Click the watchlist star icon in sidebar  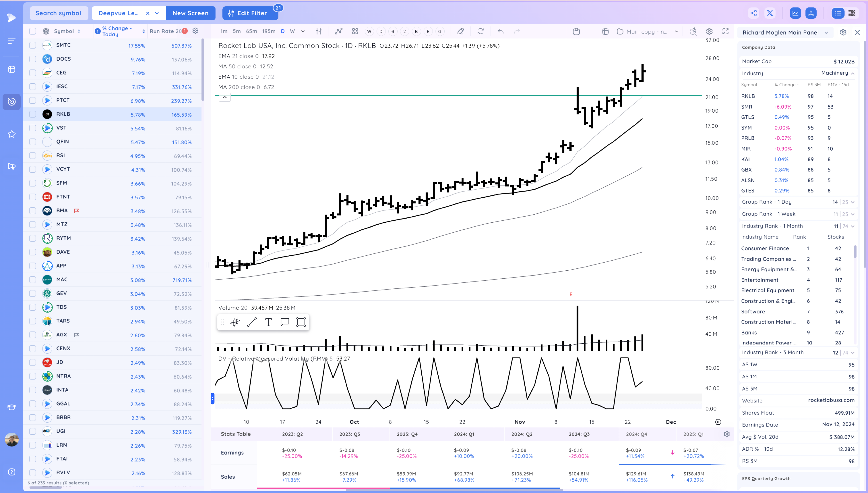click(x=12, y=134)
